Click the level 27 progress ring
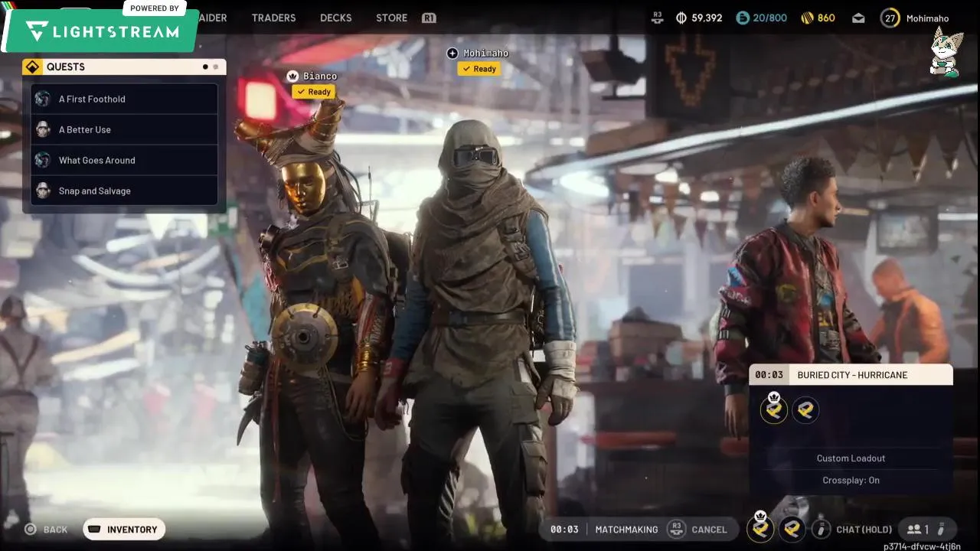Screen dimensions: 980x551 click(890, 18)
